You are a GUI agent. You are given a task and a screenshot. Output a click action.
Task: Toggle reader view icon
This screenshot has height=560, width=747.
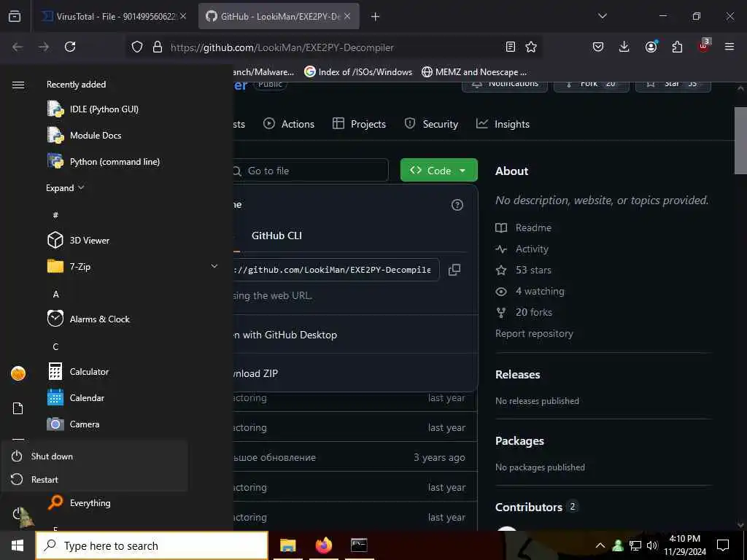coord(510,47)
